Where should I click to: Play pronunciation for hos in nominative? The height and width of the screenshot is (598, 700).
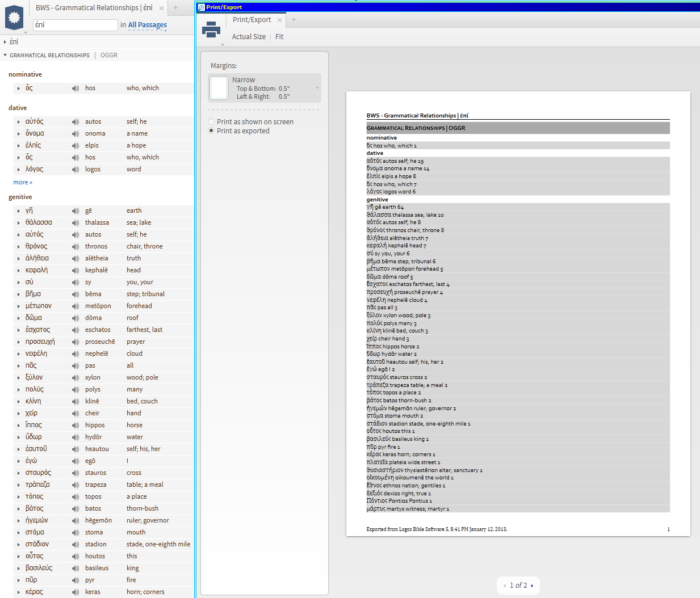(76, 89)
